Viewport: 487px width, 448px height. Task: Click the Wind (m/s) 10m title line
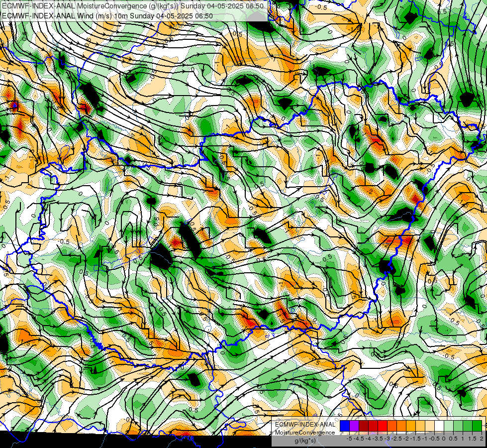107,15
